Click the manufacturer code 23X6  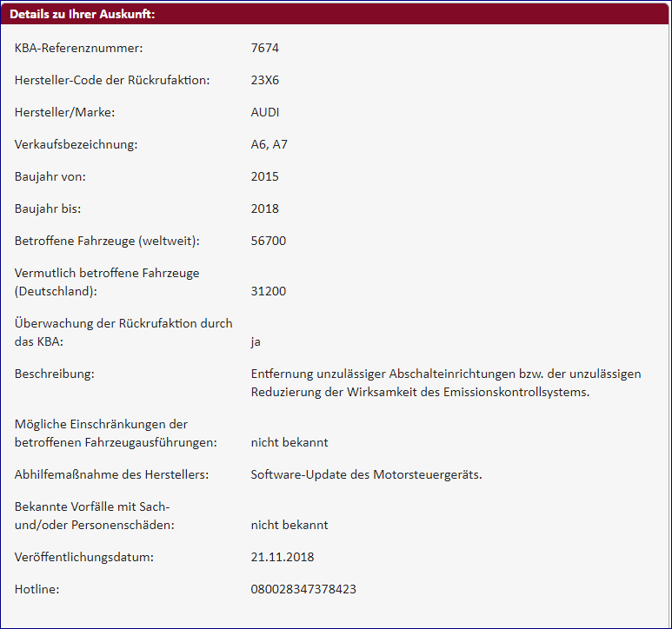tap(265, 80)
